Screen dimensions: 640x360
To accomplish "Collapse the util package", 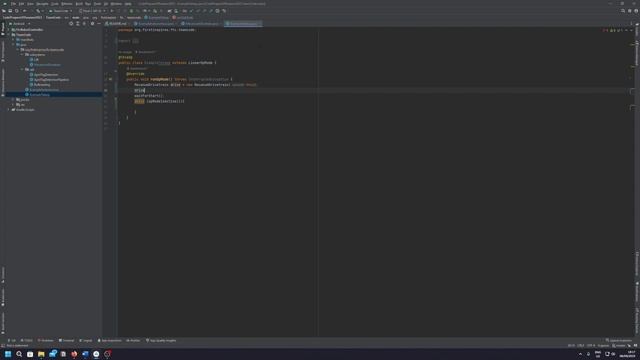I will [22, 70].
